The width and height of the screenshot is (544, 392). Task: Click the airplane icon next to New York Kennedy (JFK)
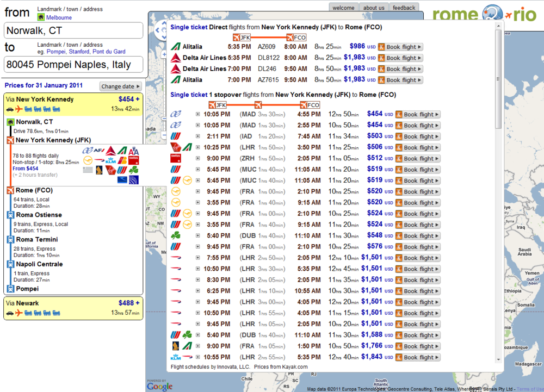[10, 140]
